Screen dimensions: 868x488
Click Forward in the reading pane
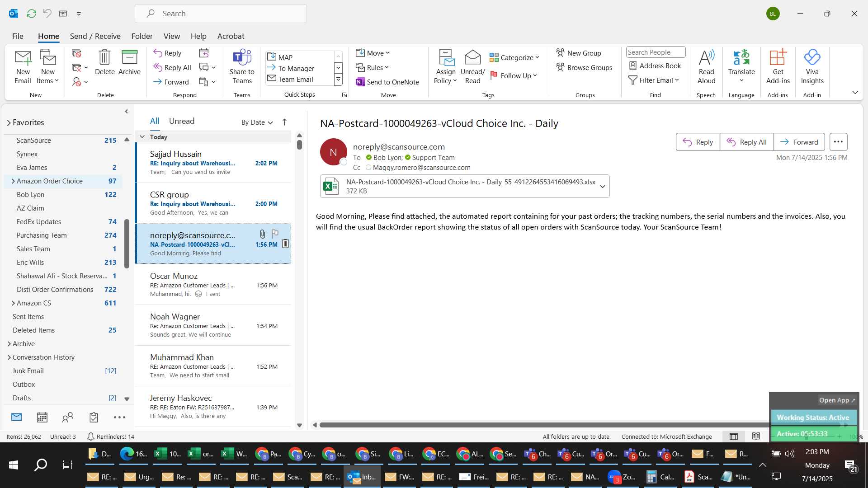click(799, 142)
